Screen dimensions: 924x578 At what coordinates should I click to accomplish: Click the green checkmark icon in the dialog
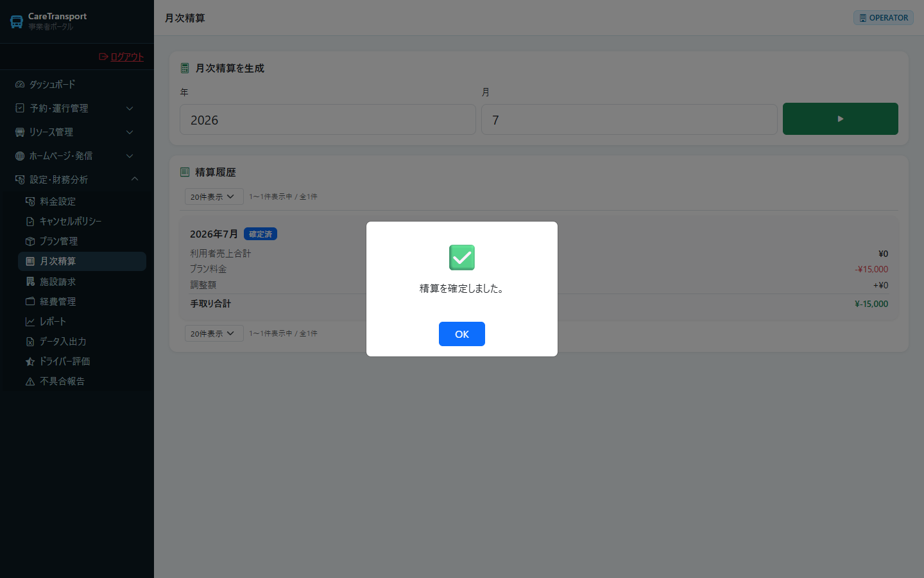(x=462, y=258)
